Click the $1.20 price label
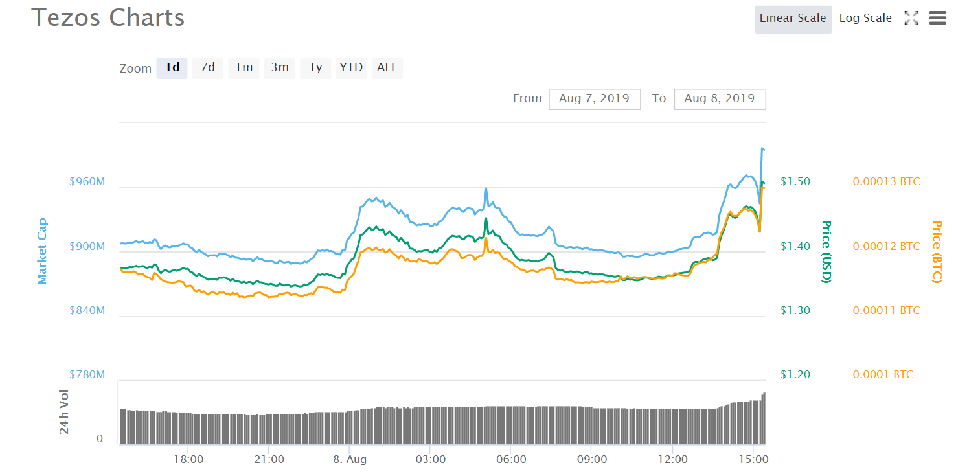The image size is (980, 476). tap(795, 375)
